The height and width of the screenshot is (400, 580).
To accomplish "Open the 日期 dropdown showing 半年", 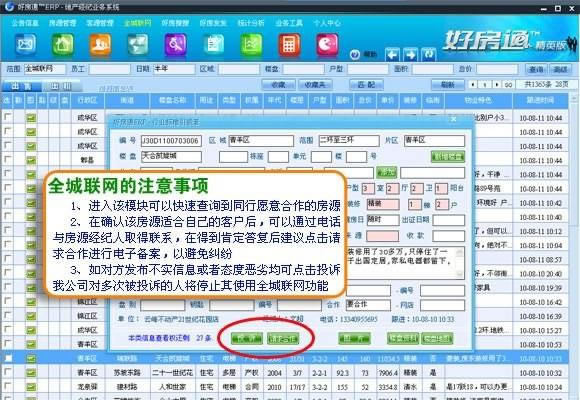I will 174,69.
